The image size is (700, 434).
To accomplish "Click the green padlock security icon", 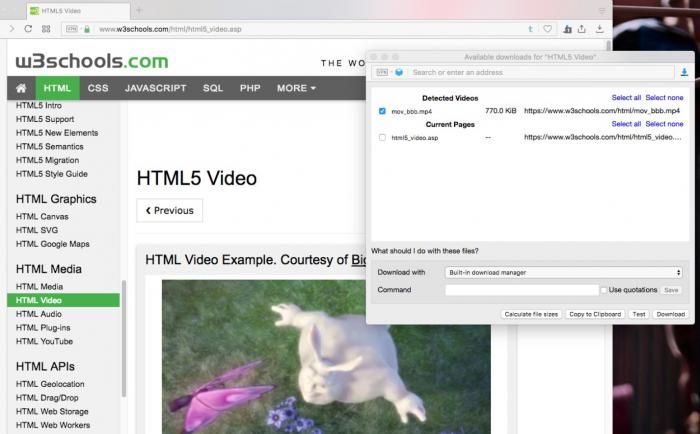I will click(87, 29).
